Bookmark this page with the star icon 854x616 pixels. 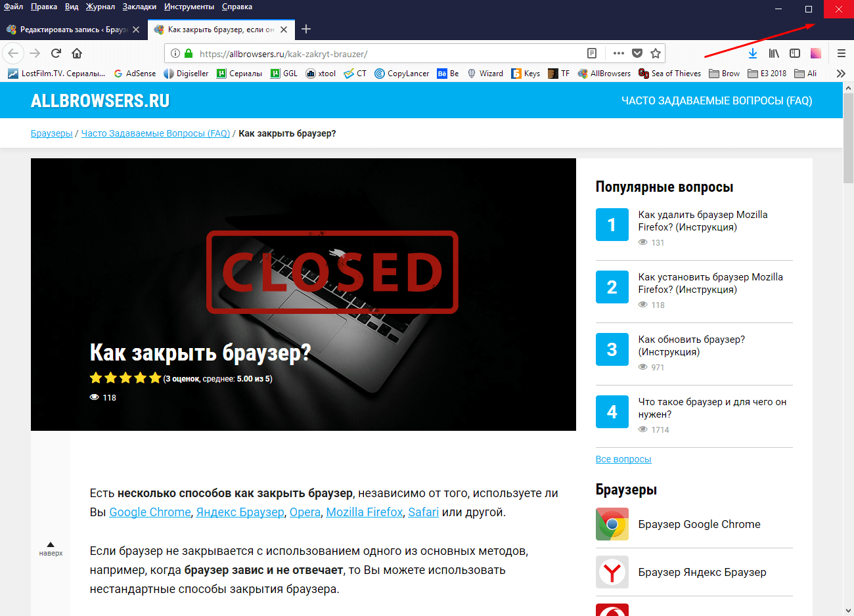[655, 53]
